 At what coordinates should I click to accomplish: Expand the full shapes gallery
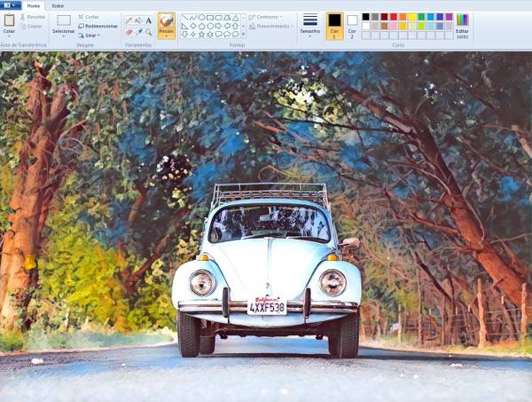coord(243,34)
